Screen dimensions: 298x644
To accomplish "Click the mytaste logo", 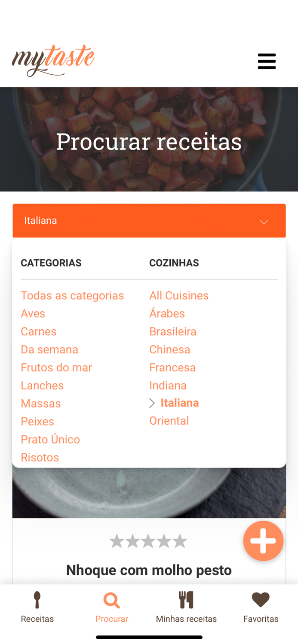I will 53,60.
